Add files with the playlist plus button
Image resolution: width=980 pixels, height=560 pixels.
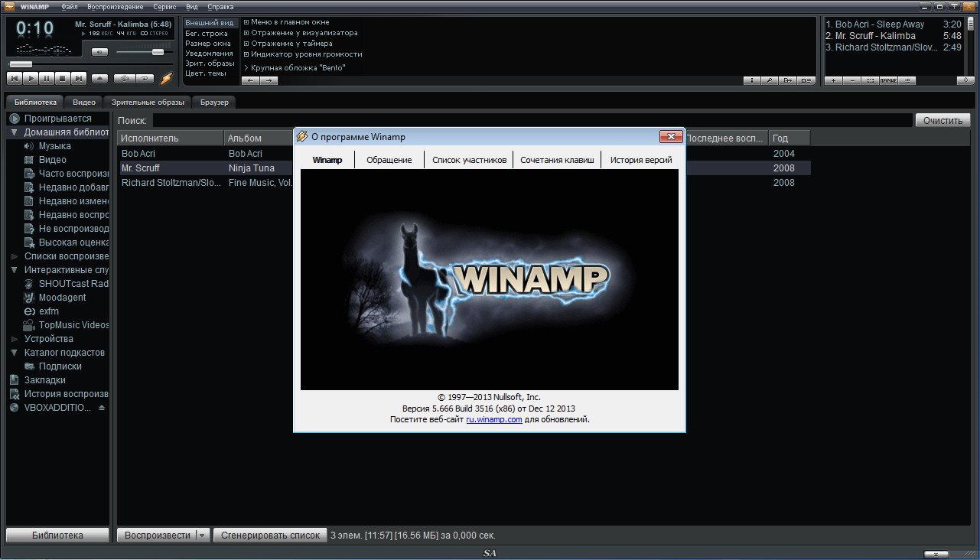pos(833,80)
